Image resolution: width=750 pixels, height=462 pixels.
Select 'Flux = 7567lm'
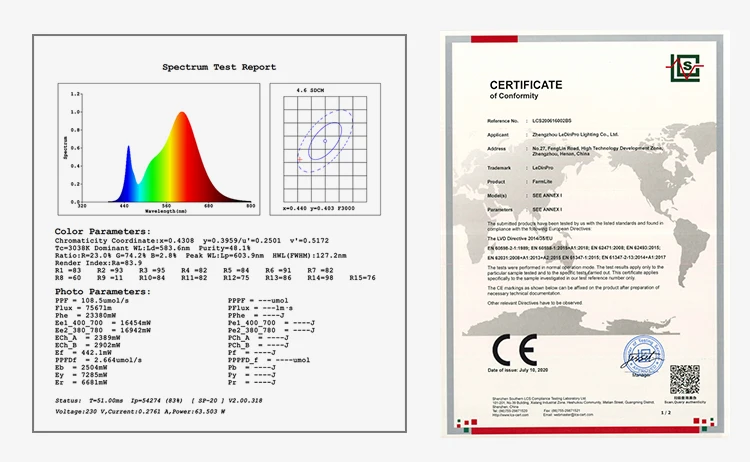(83, 308)
